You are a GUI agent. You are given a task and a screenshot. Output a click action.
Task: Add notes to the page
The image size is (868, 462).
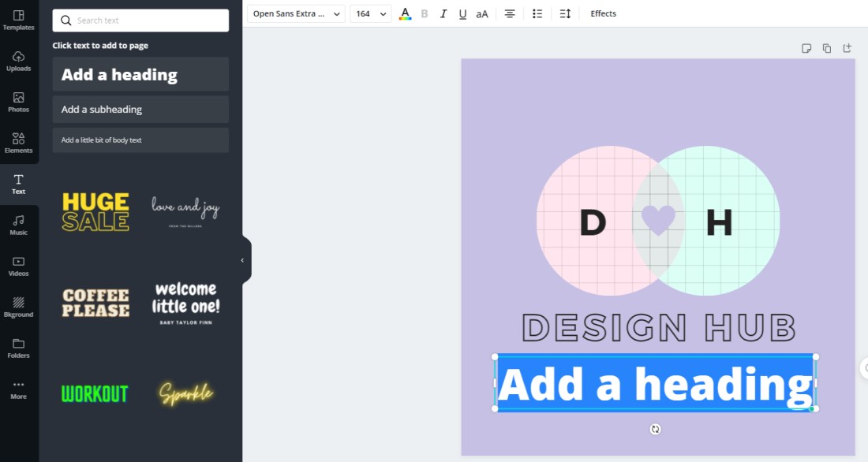click(x=806, y=48)
